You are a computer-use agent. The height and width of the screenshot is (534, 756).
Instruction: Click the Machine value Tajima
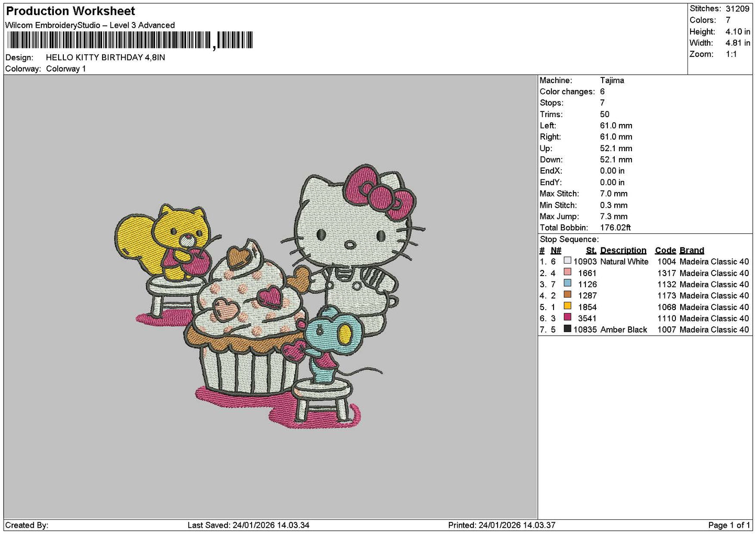pyautogui.click(x=612, y=81)
